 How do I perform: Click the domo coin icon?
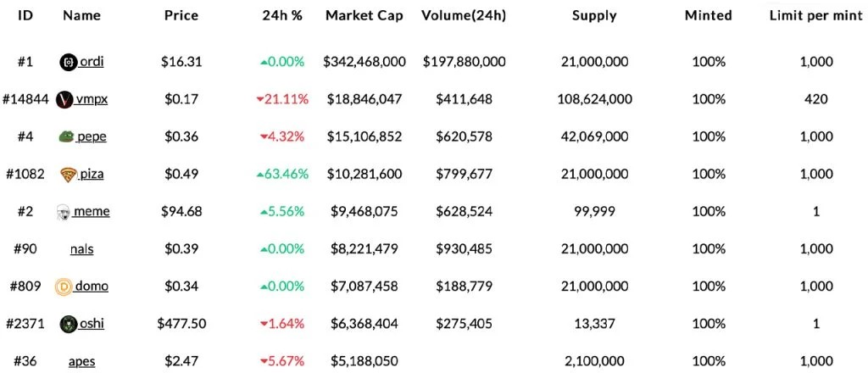(x=64, y=287)
